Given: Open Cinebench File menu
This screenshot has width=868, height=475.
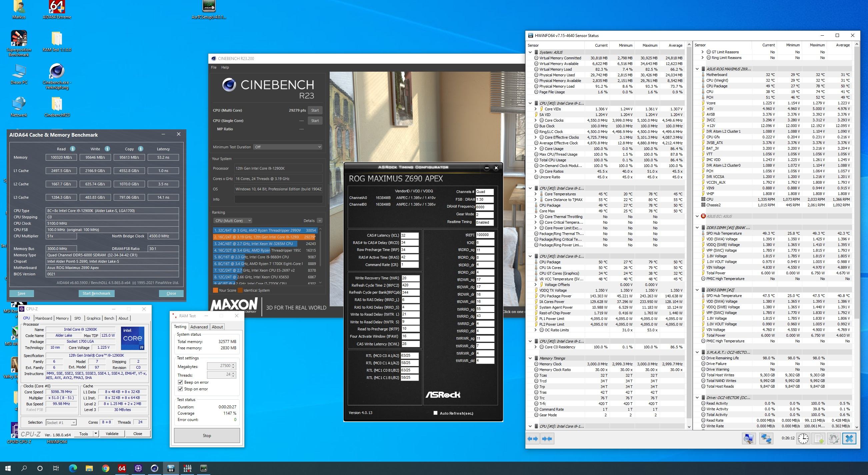Looking at the screenshot, I should tap(214, 67).
